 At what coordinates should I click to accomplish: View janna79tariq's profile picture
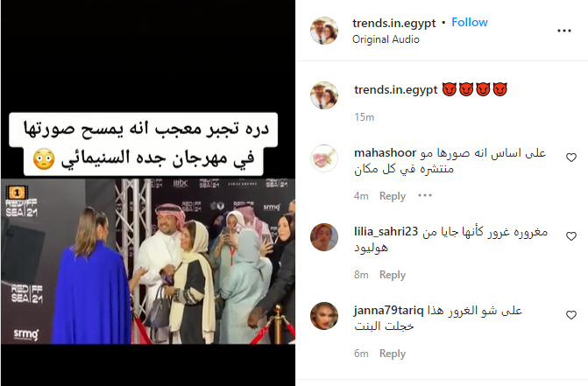coord(324,316)
